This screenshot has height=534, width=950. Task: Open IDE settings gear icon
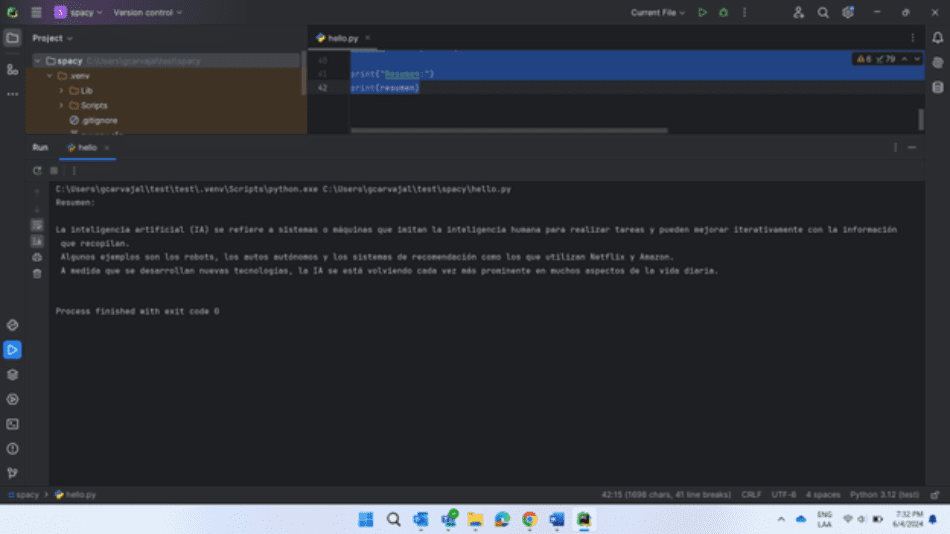pyautogui.click(x=848, y=12)
